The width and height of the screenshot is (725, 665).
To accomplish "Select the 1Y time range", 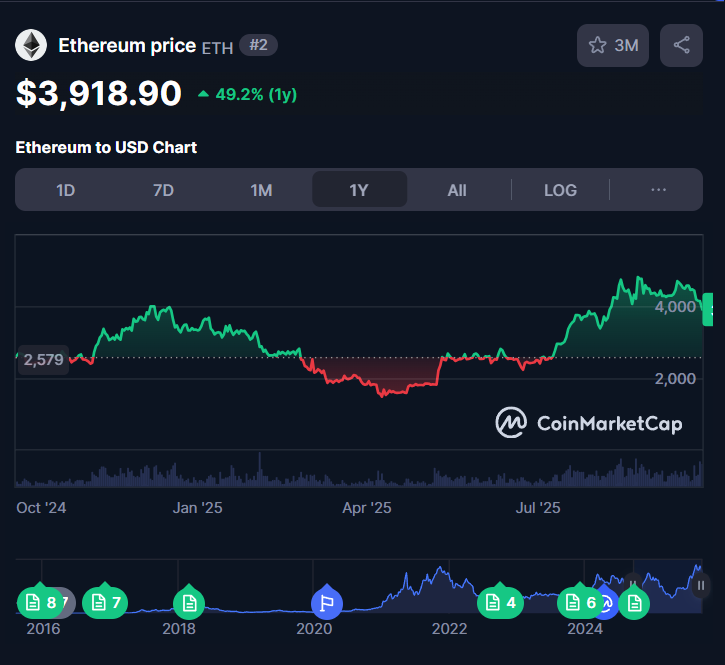I will (x=359, y=190).
